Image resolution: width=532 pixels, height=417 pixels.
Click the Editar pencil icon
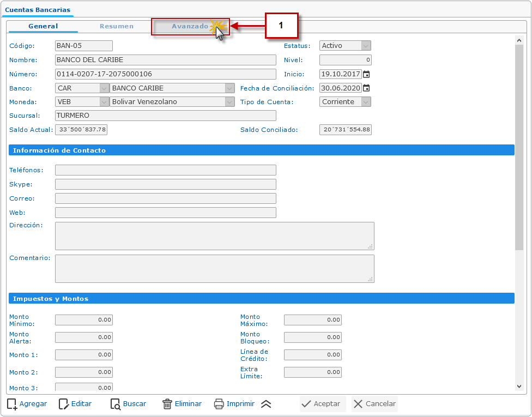tap(64, 404)
